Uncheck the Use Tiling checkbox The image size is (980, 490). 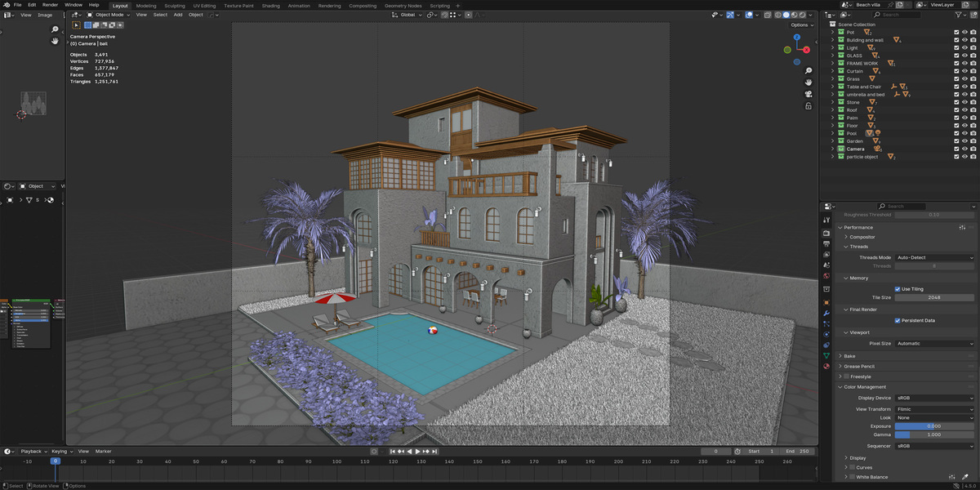(x=898, y=288)
